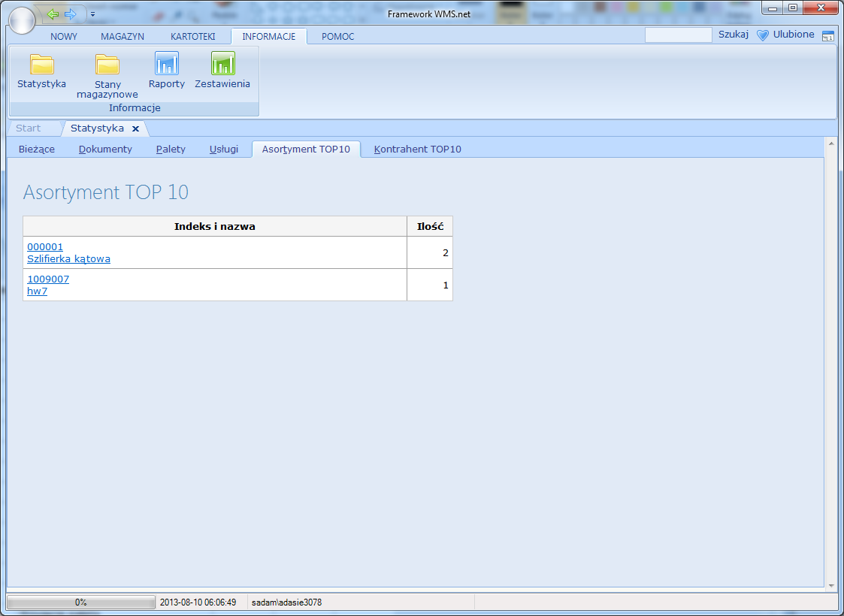
Task: Open the KARTOTEKI ribbon tab
Action: (x=192, y=36)
